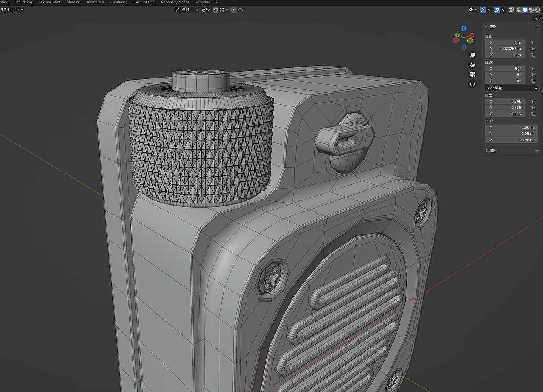
Task: Lock location Y with padlock icon
Action: (x=533, y=49)
